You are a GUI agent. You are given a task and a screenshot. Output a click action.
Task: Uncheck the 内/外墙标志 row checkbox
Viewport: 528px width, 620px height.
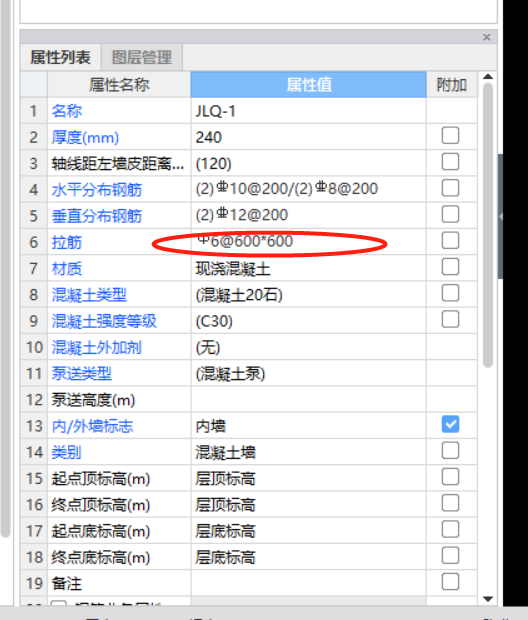click(450, 424)
